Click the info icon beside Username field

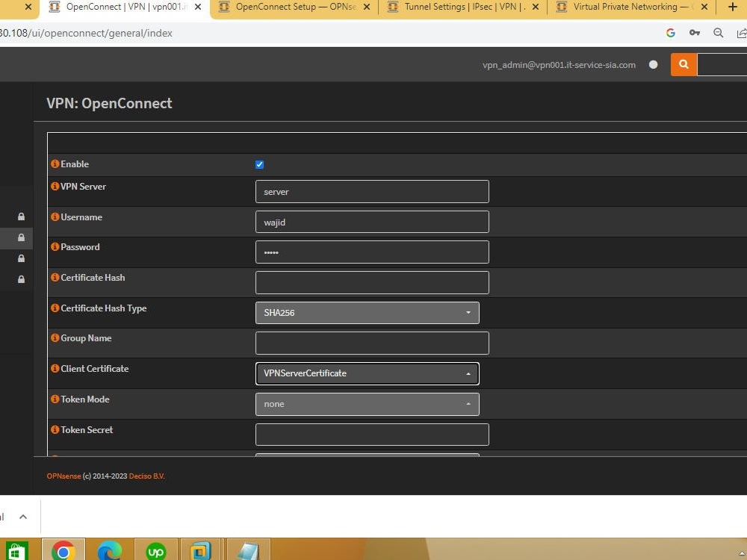pyautogui.click(x=55, y=217)
